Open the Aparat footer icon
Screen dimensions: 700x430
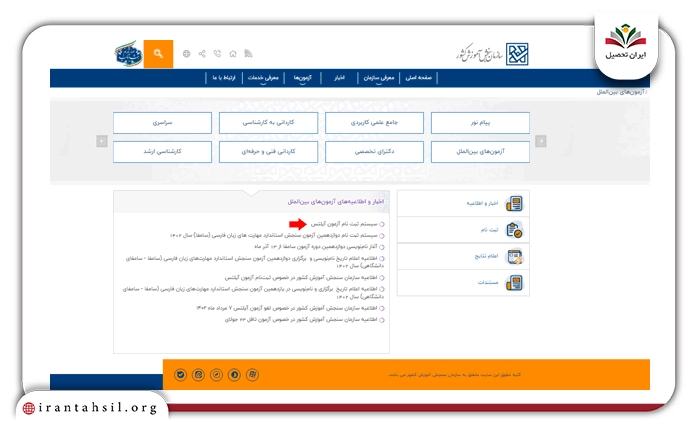point(252,375)
